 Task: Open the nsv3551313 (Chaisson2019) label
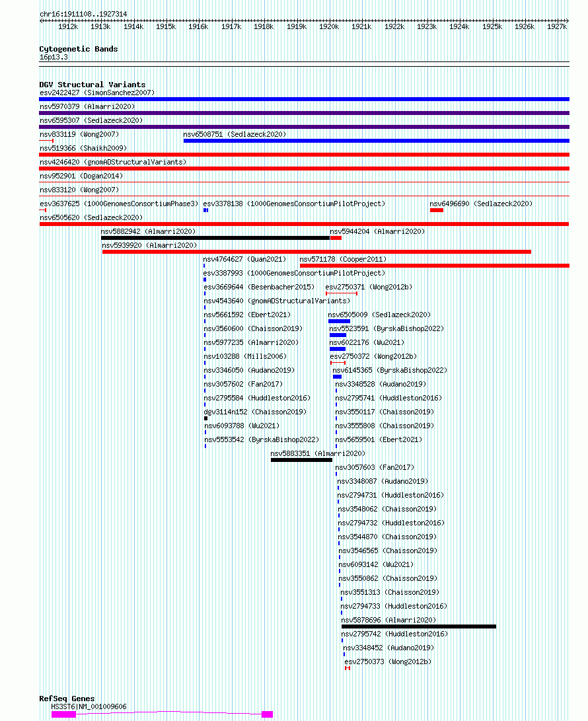(x=390, y=592)
